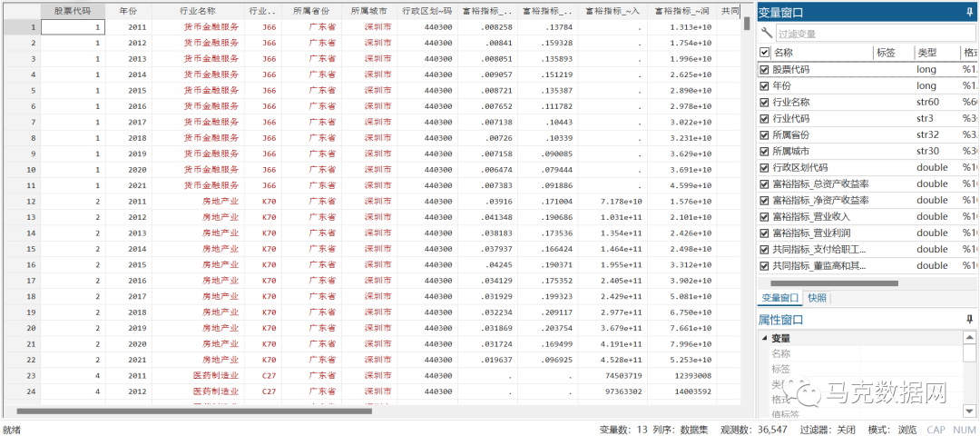Uncheck the 年份 variable checkbox

764,85
